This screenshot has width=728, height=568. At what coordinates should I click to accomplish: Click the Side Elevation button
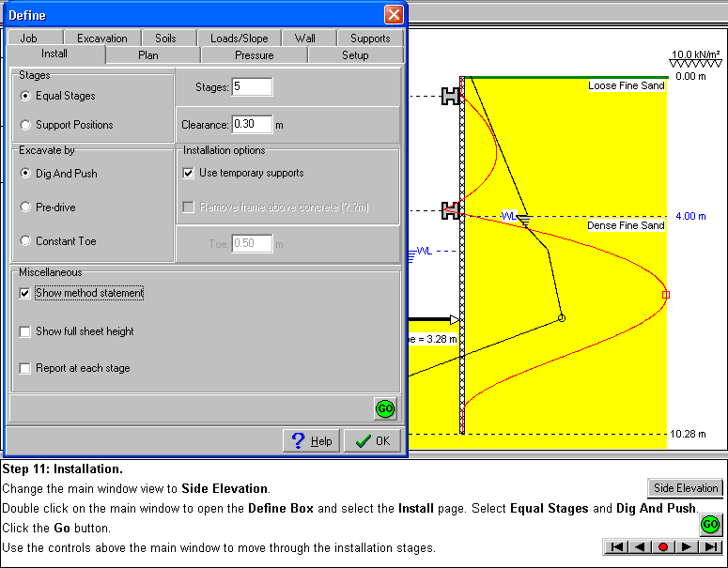(x=685, y=488)
